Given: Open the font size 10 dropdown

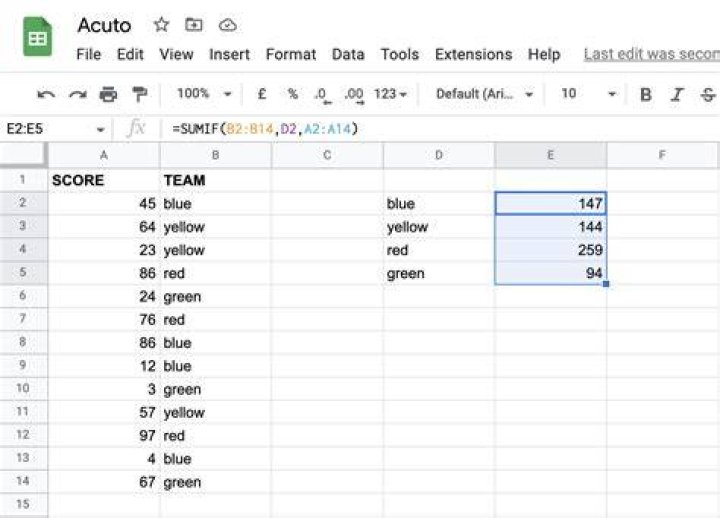Looking at the screenshot, I should click(x=589, y=94).
